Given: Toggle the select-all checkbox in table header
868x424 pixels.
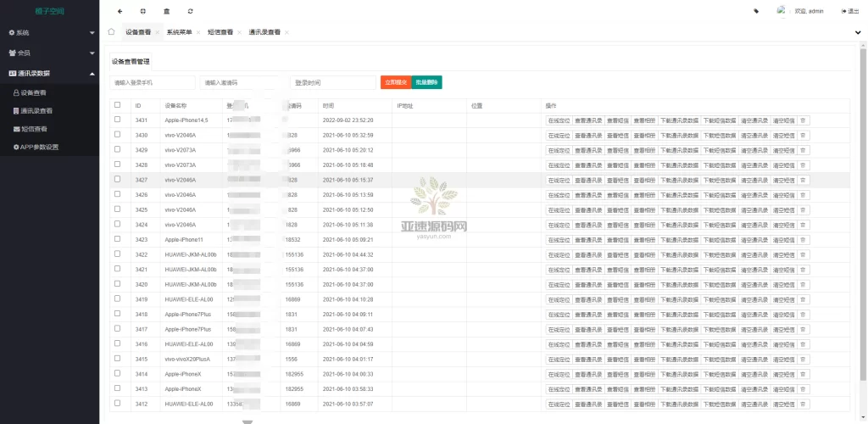Looking at the screenshot, I should [x=117, y=104].
